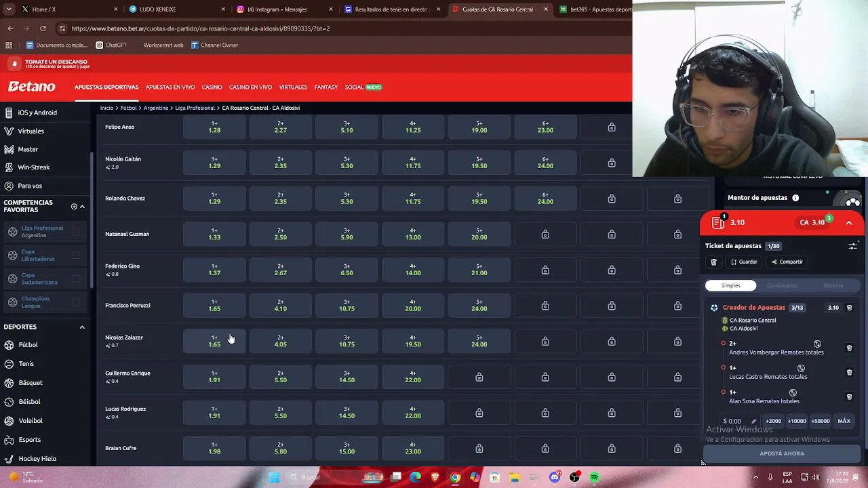
Task: Select Nicolas Zalazar 1+ odds 1.65
Action: [214, 341]
